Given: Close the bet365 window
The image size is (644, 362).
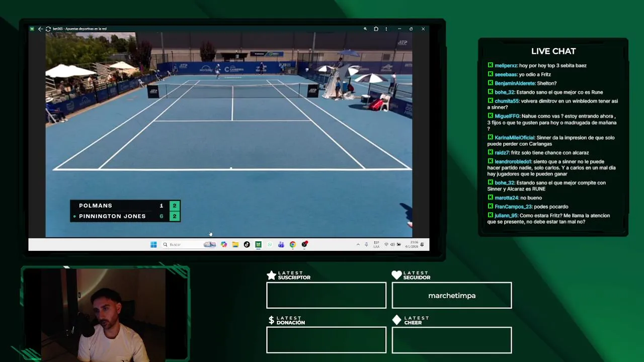Looking at the screenshot, I should tap(423, 29).
